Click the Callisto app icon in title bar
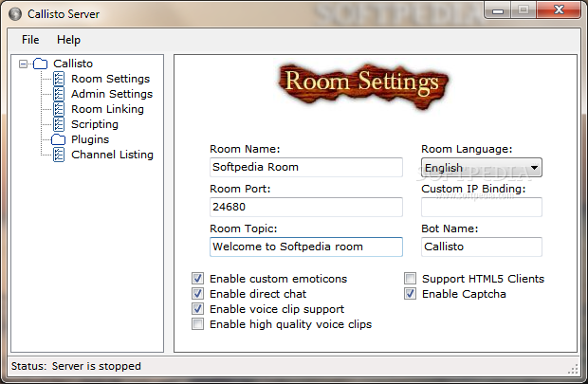 [x=15, y=14]
